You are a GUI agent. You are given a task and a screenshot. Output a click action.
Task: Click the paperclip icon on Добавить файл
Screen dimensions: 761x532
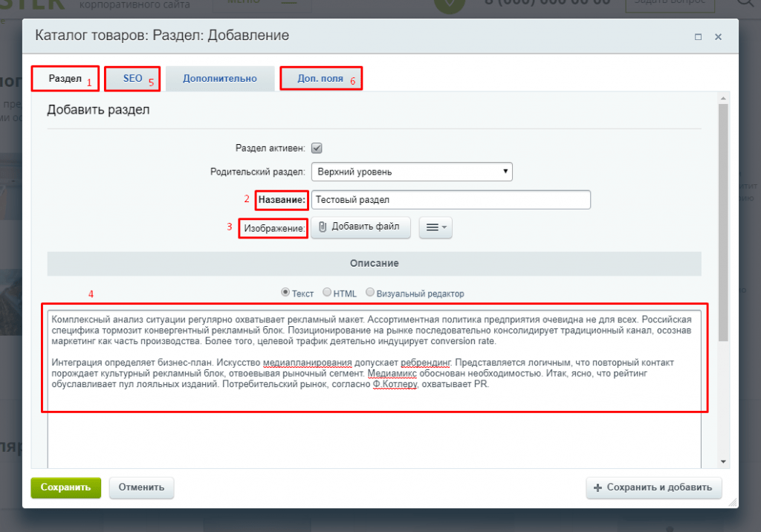coord(323,227)
